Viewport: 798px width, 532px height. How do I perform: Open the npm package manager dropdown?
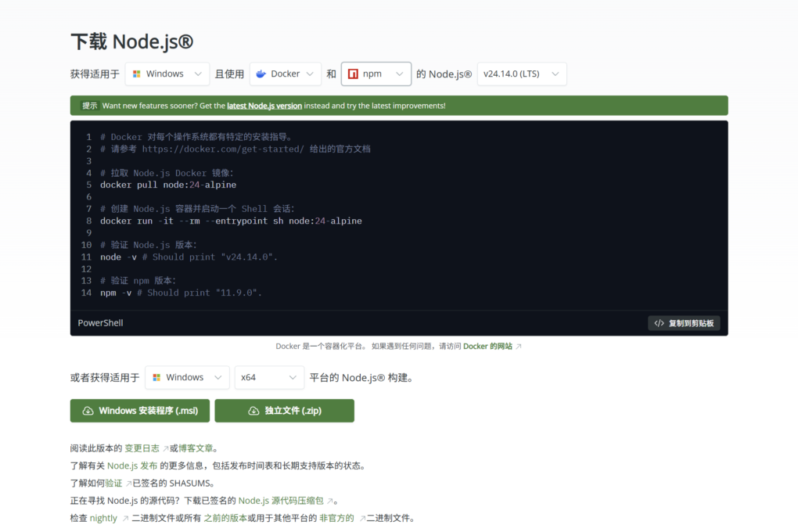click(376, 74)
